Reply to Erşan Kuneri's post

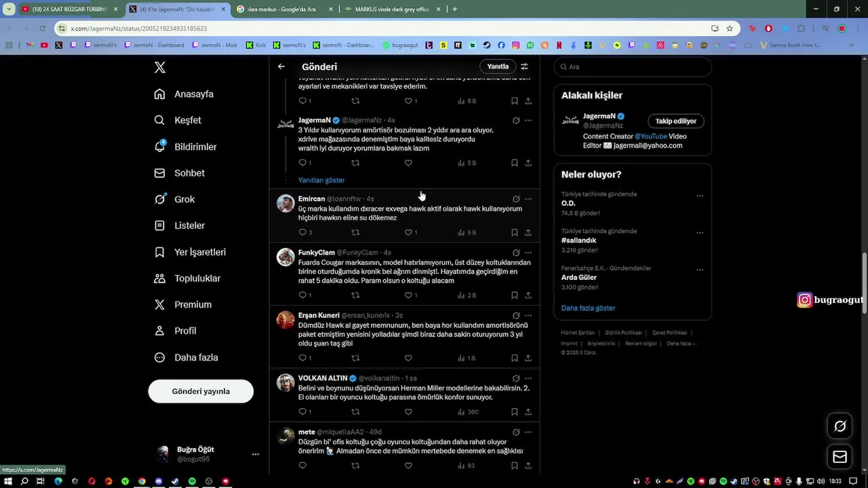coord(304,358)
